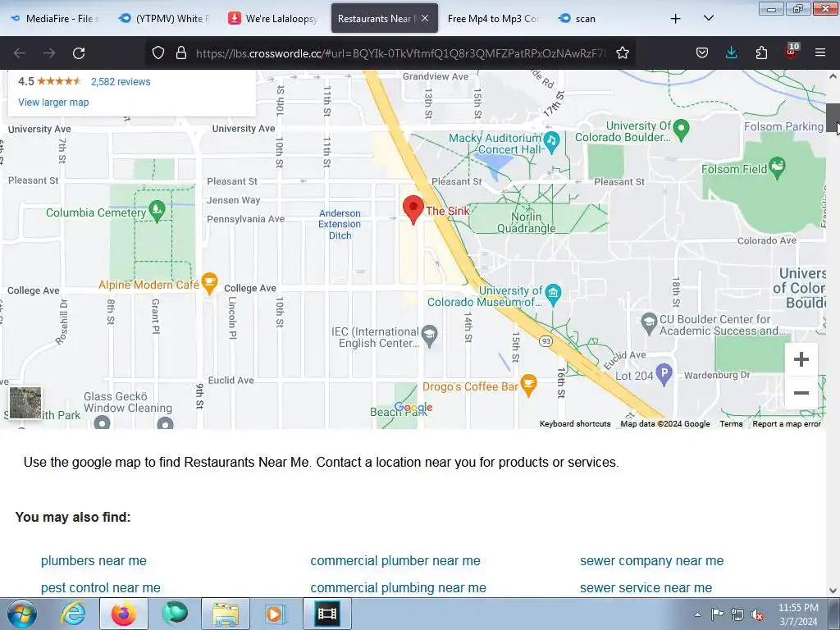Select University Of Colorado Boulder marker
The height and width of the screenshot is (630, 840).
click(681, 129)
